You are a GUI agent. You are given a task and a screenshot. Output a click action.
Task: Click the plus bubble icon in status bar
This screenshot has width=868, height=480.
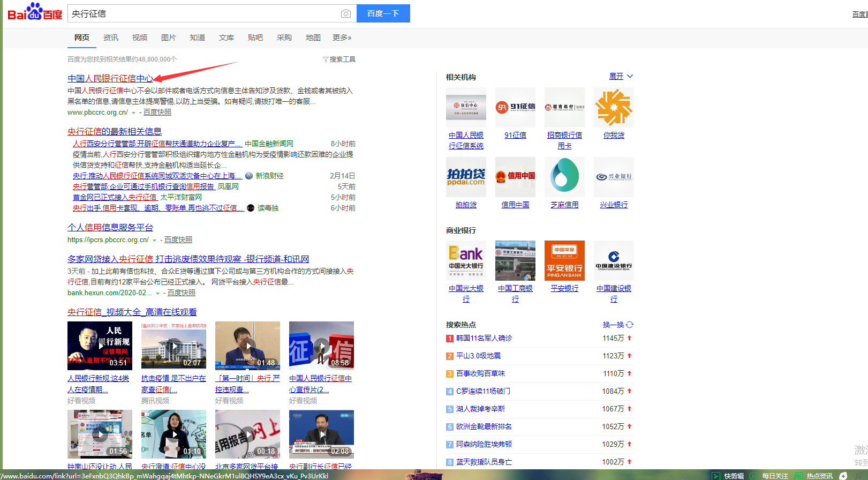[843, 476]
